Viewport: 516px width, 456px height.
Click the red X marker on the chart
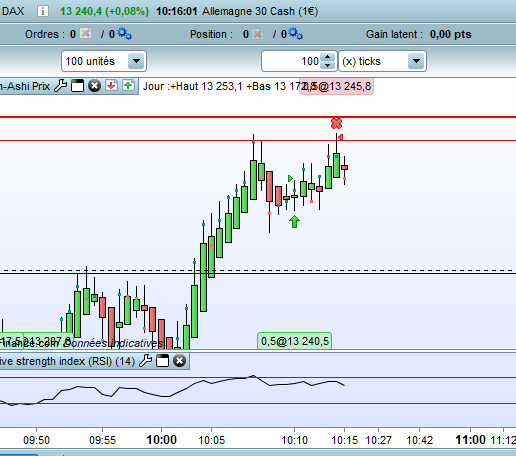click(x=336, y=123)
